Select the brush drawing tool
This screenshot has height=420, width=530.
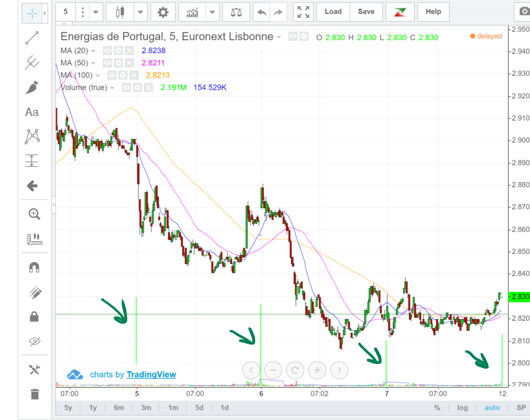[x=32, y=87]
